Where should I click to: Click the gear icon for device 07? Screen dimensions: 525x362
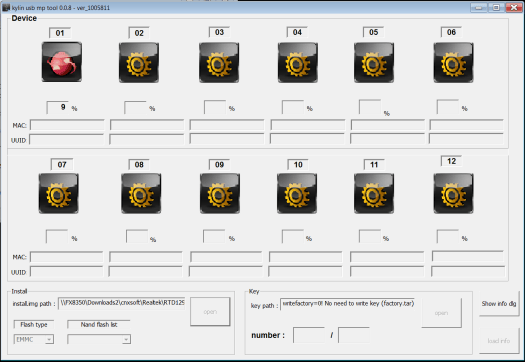pos(59,194)
